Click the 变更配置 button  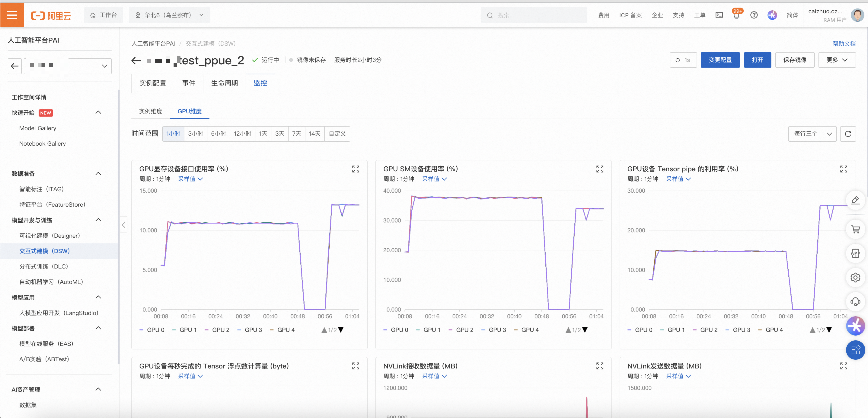[x=720, y=60]
